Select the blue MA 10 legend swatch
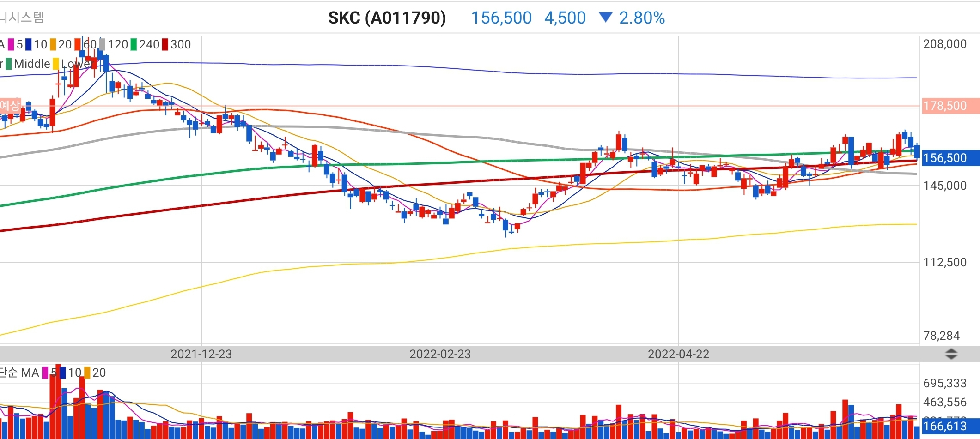Screen dimensions: 980x439 (x=29, y=44)
